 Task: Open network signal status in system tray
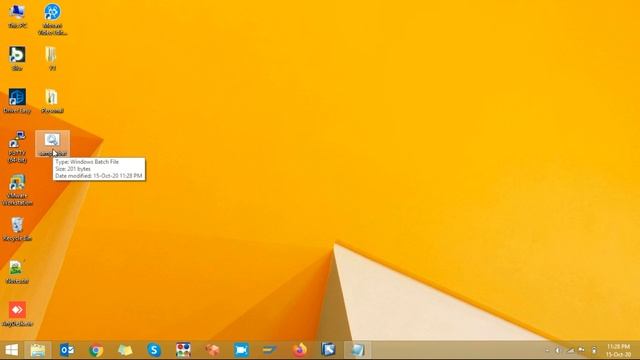pos(571,351)
